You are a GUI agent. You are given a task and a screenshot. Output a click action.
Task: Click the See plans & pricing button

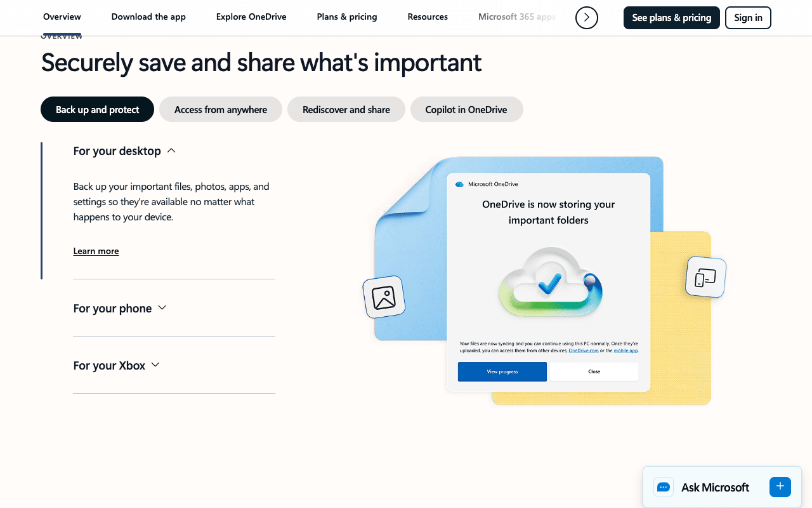coord(672,18)
